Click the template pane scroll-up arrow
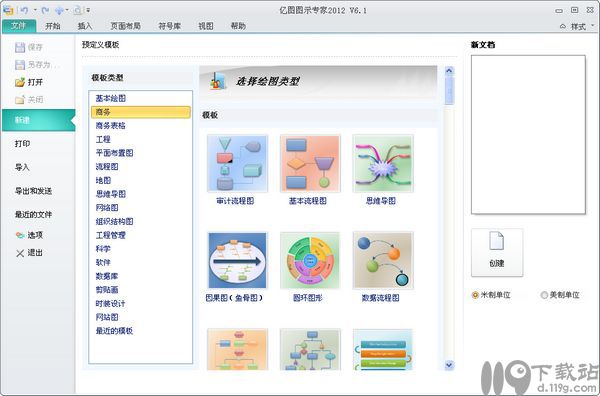The width and height of the screenshot is (600, 396). click(449, 71)
